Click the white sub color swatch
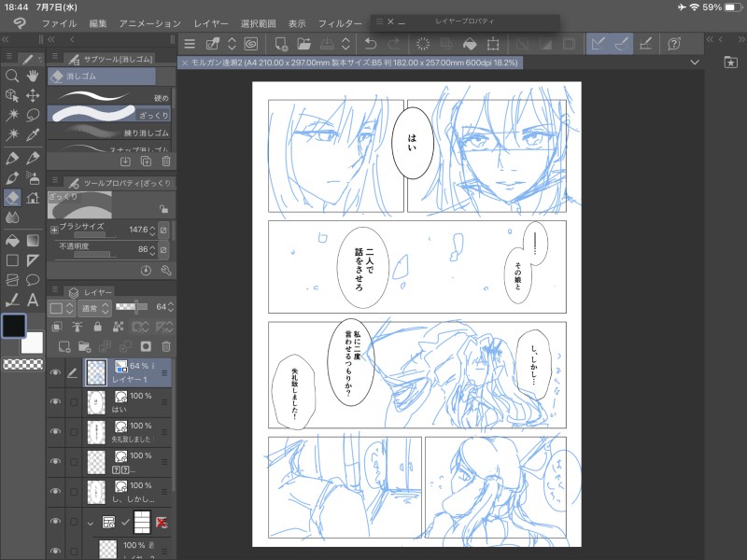Viewport: 747px width, 560px height. pyautogui.click(x=33, y=343)
